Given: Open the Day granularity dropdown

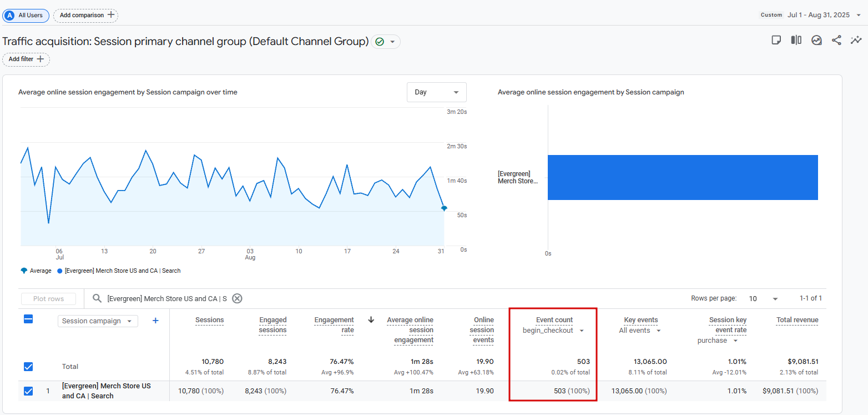Looking at the screenshot, I should pyautogui.click(x=436, y=92).
